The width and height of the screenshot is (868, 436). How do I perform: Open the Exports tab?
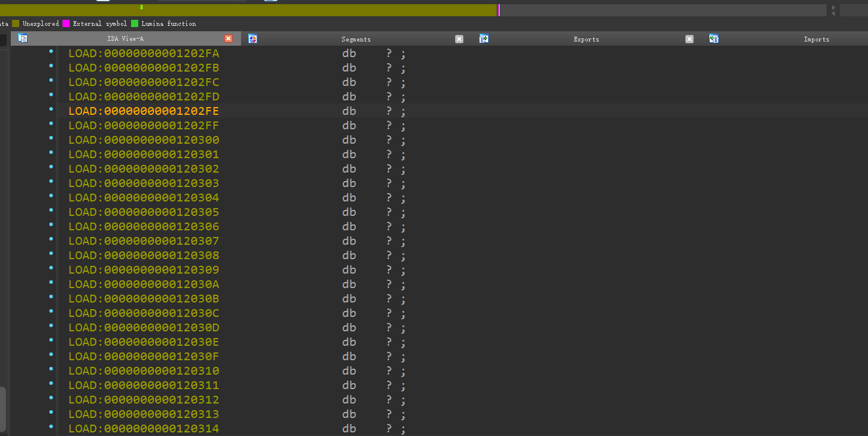586,39
